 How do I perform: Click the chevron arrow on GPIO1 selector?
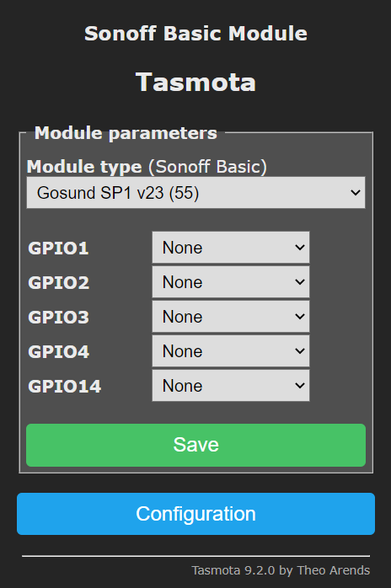click(x=300, y=248)
